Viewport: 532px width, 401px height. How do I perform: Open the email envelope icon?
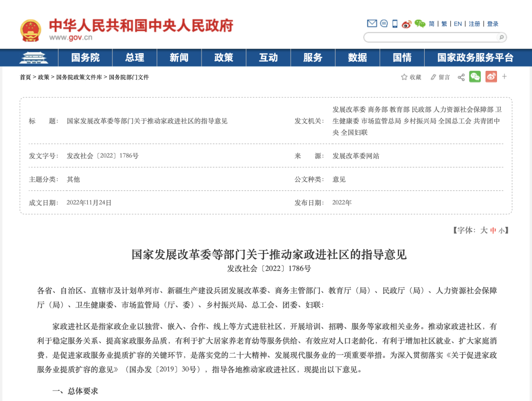[x=372, y=24]
